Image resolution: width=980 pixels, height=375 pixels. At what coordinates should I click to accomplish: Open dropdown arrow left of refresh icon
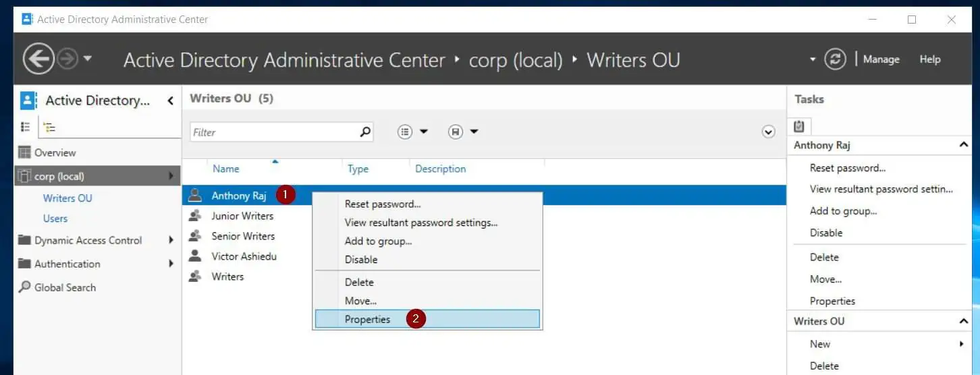pos(813,59)
